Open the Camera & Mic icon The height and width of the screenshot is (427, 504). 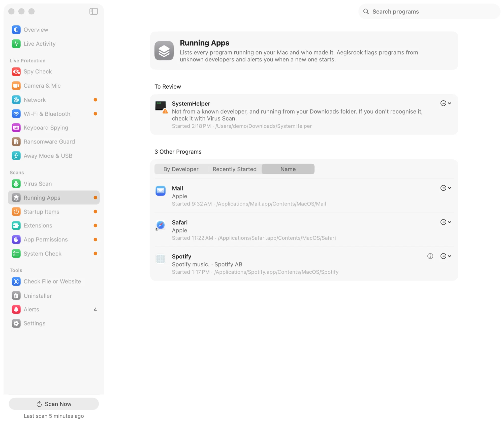click(x=16, y=86)
